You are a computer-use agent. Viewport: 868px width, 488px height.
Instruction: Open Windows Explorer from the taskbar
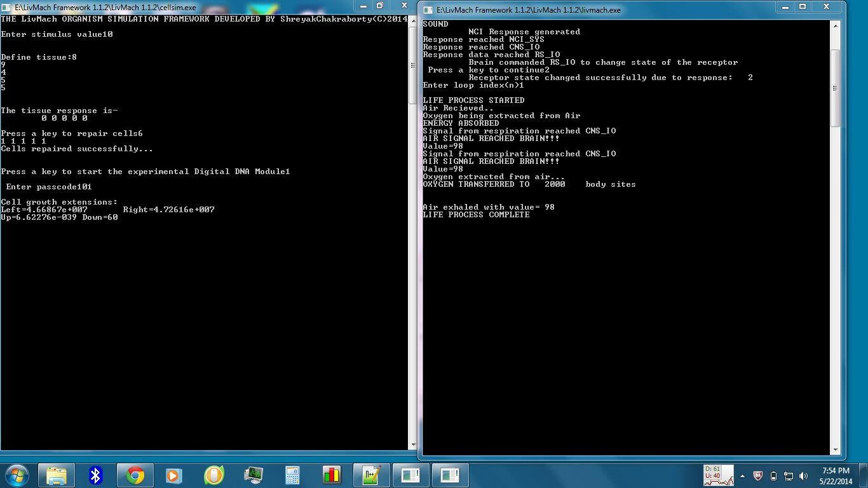(x=57, y=475)
